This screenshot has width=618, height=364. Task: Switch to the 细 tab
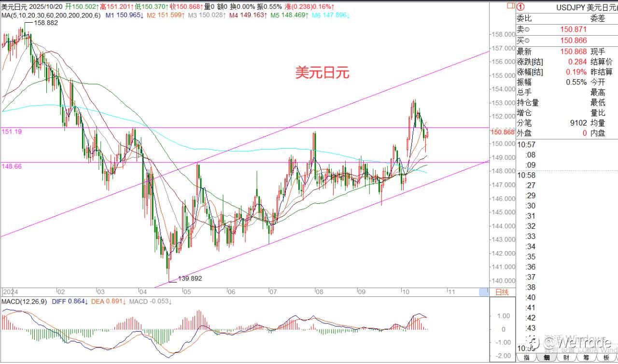click(x=547, y=358)
